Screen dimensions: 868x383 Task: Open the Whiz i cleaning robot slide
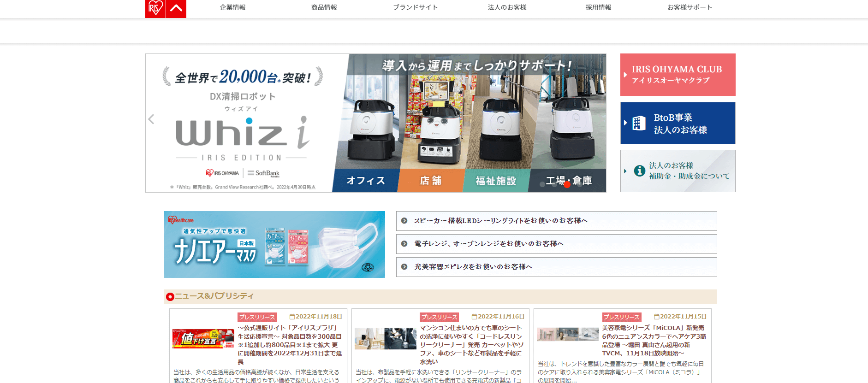coord(376,123)
